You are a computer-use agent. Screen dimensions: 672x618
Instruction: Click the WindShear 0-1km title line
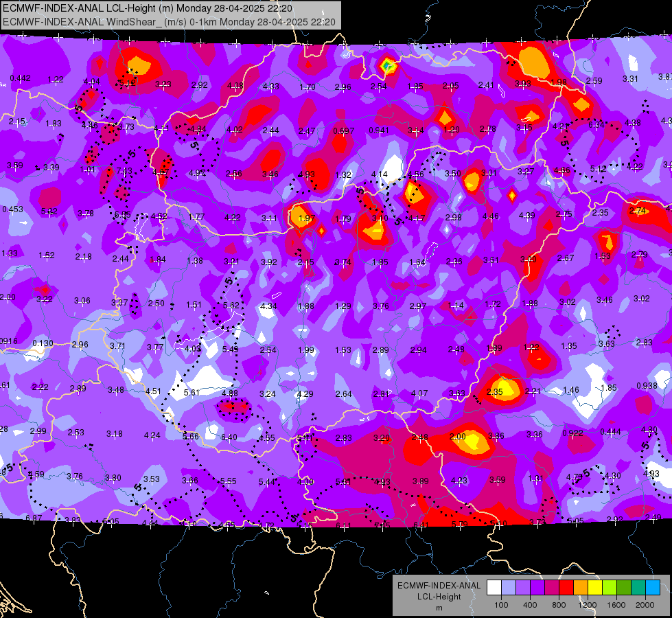tap(169, 22)
